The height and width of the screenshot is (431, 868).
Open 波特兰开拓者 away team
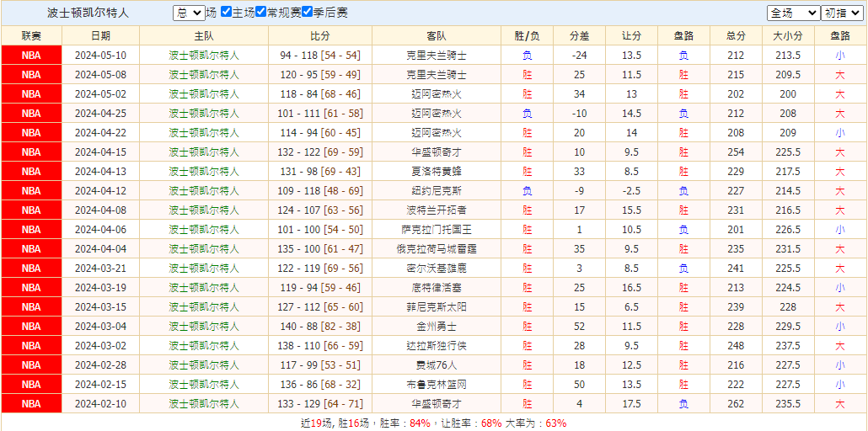(x=437, y=210)
